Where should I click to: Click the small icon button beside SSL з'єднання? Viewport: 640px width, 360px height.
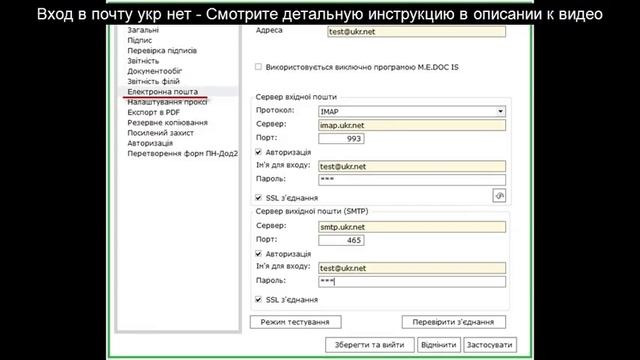(499, 196)
